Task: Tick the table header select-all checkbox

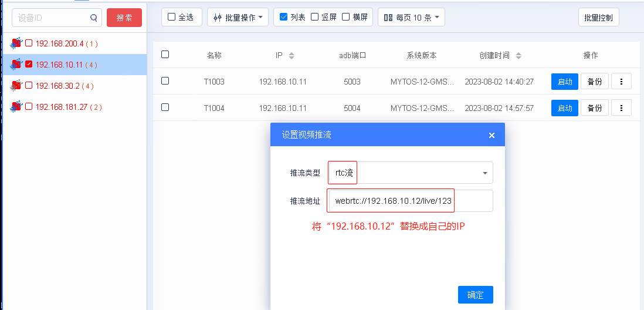Action: coord(165,54)
